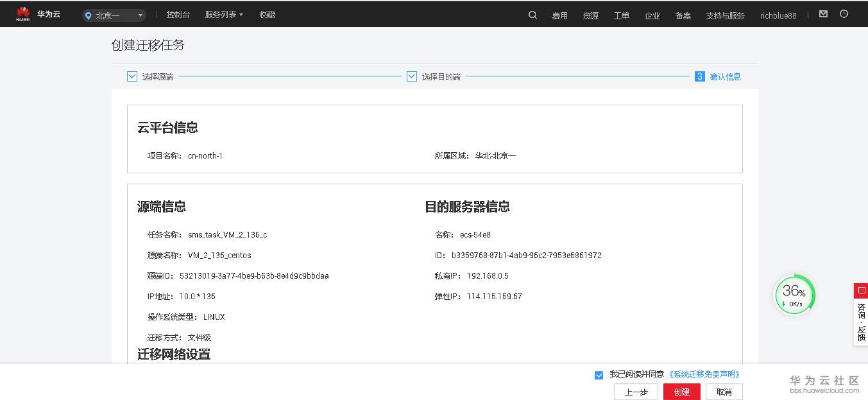This screenshot has height=400, width=868.
Task: Click the 创建迁移任务 page title
Action: pyautogui.click(x=148, y=45)
